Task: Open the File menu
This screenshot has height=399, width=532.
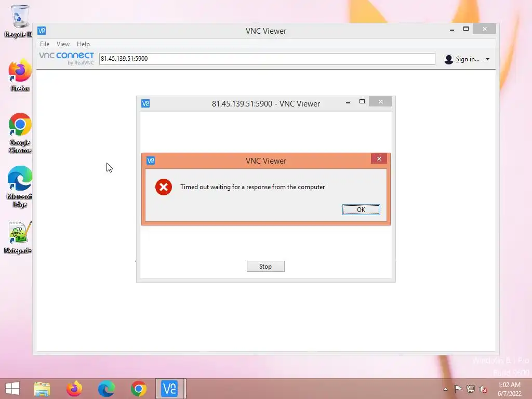Action: [45, 44]
